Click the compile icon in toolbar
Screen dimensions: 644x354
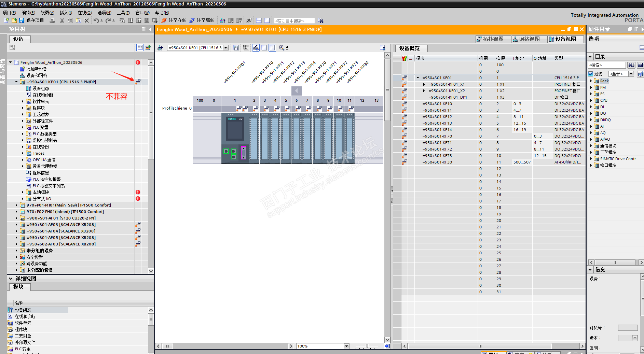122,20
